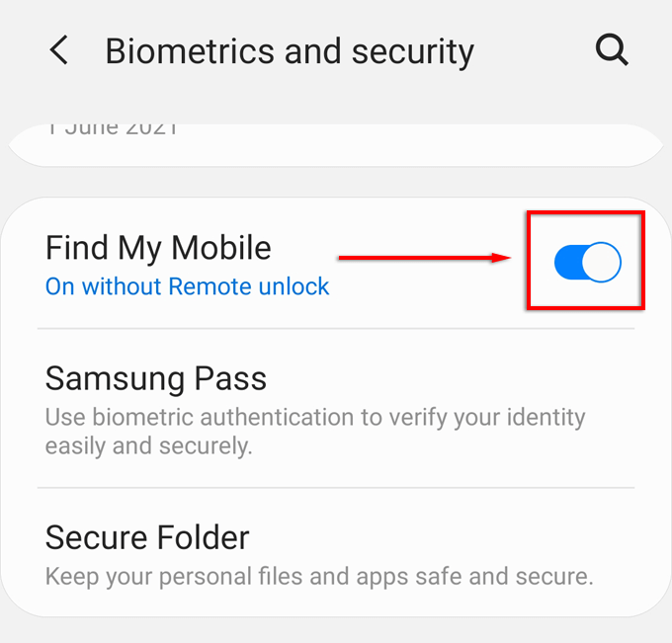
Task: Open search with the magnifier icon
Action: click(612, 49)
